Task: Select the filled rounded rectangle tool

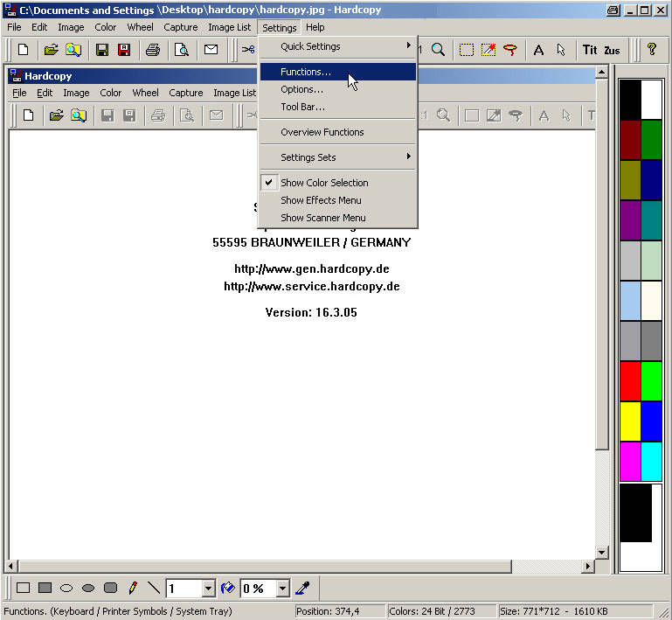Action: click(110, 588)
